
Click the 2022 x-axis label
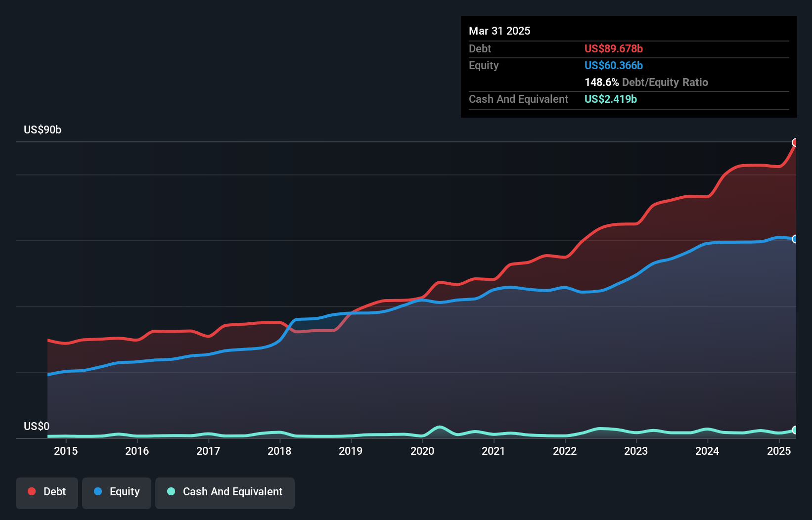pyautogui.click(x=565, y=451)
